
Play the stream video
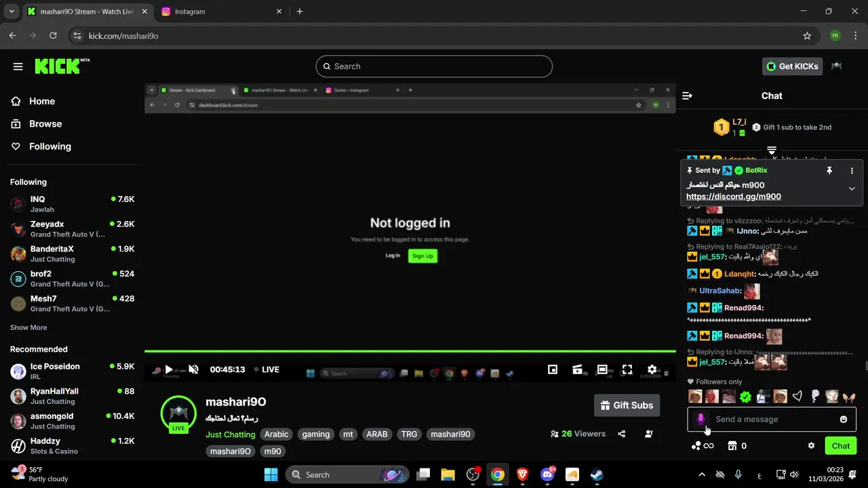(169, 369)
